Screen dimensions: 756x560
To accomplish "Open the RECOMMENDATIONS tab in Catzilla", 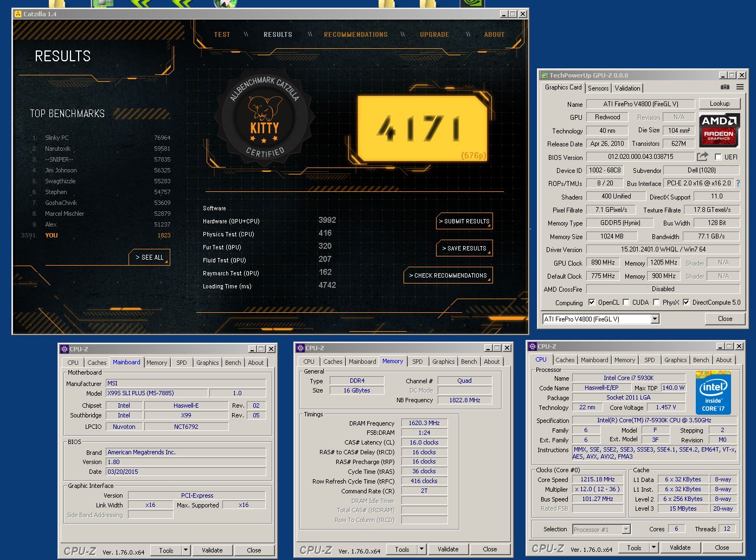I will click(356, 35).
